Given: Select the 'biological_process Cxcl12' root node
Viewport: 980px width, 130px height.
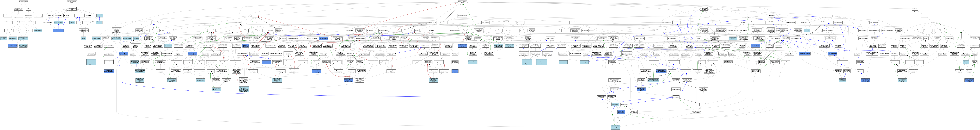Looking at the screenshot, I should click(x=462, y=2).
